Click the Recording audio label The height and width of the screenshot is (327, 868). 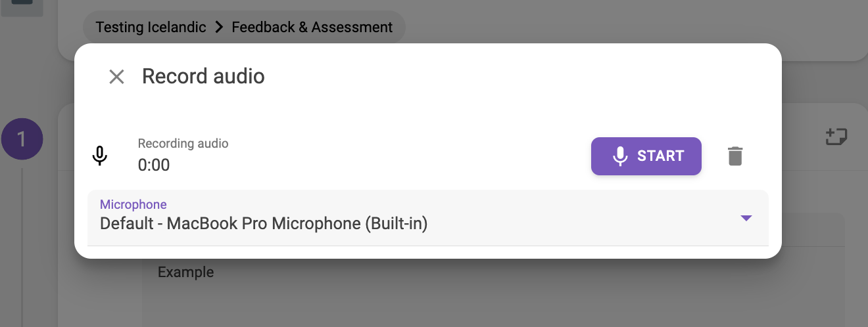(x=183, y=143)
